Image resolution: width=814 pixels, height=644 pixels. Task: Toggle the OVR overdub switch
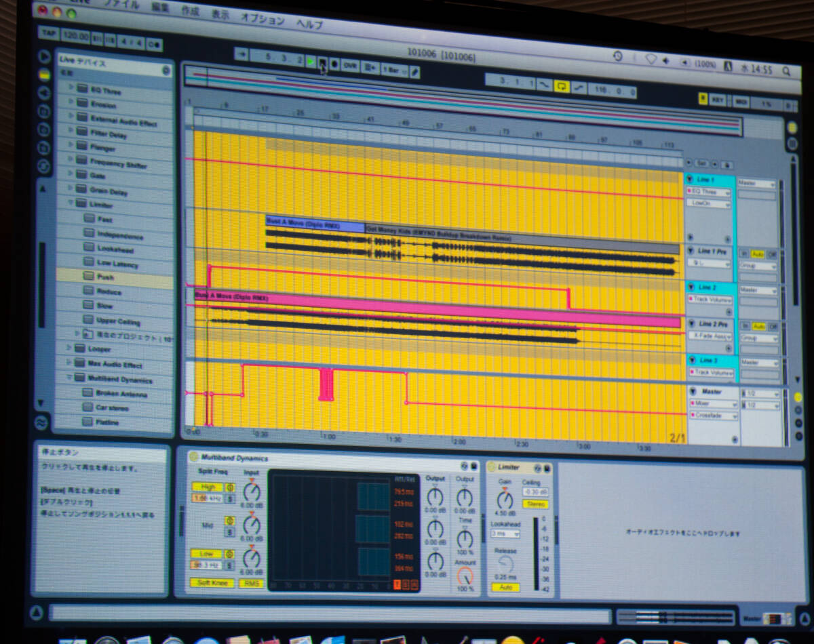pos(350,66)
